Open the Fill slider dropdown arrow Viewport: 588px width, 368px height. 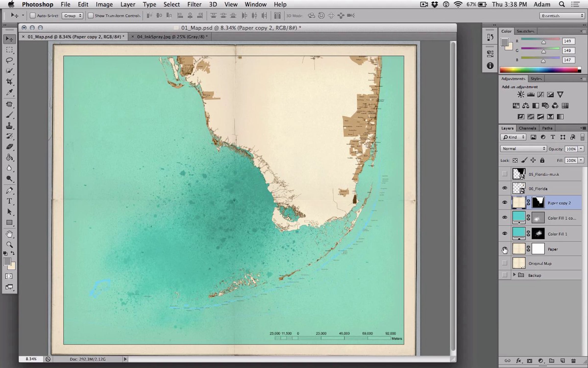(x=581, y=160)
